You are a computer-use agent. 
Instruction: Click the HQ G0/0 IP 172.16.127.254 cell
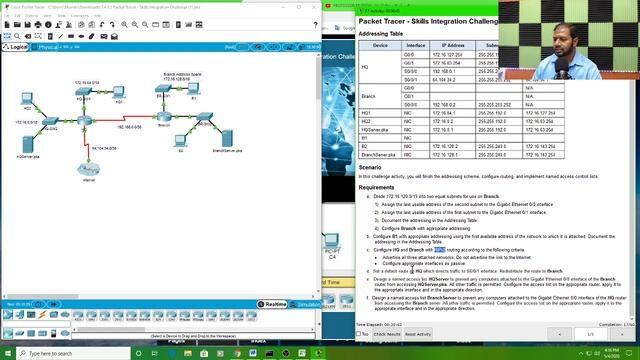[453, 55]
